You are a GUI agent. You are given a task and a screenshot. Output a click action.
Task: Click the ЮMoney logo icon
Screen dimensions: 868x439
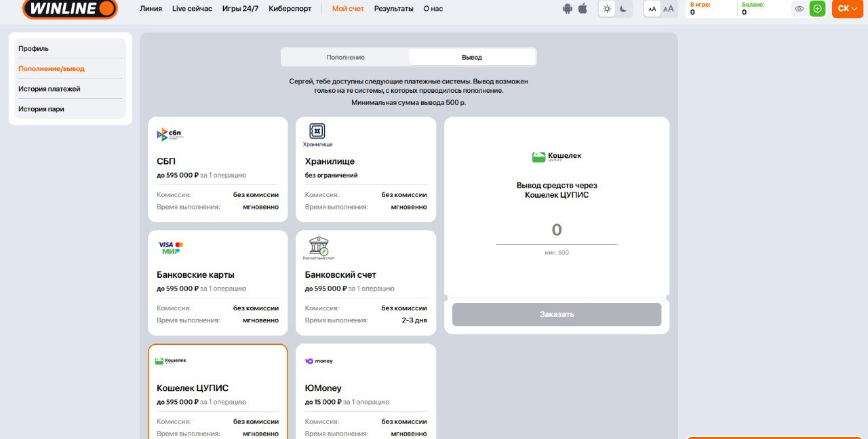pos(319,361)
